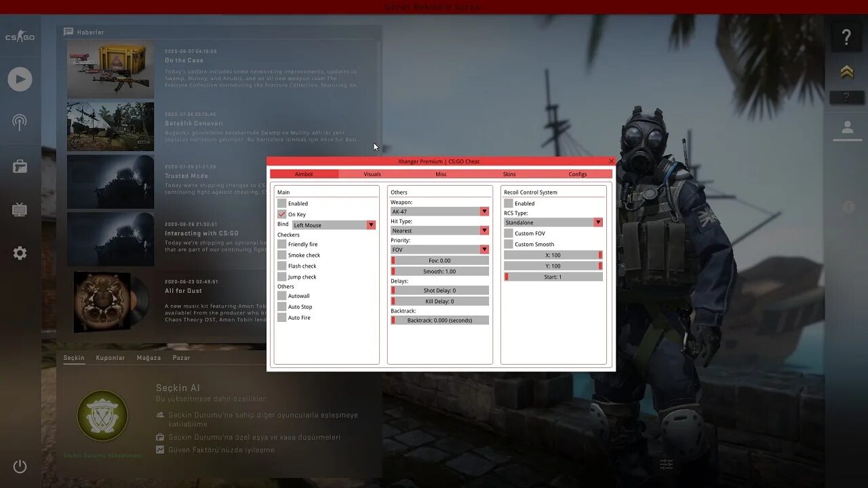This screenshot has height=488, width=868.
Task: Open the RCS Type Standalone dropdown
Action: click(553, 222)
